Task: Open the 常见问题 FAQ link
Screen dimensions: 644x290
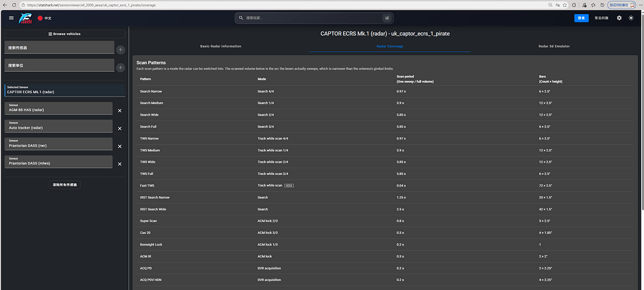Action: (x=601, y=18)
